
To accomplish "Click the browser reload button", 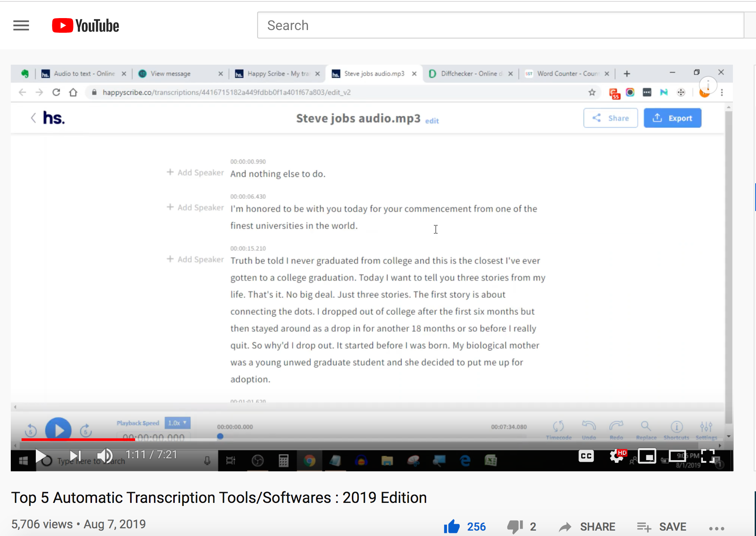I will [56, 92].
